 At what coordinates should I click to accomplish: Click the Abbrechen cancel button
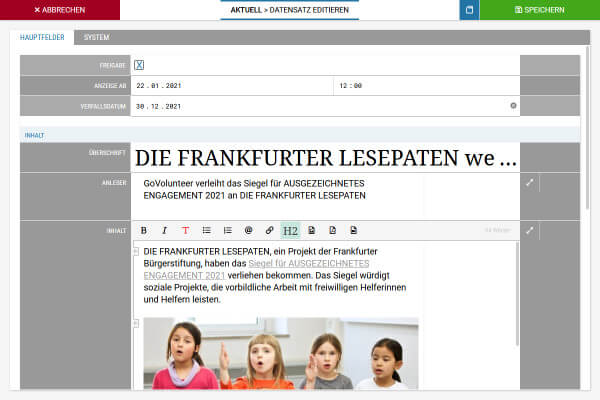60,10
